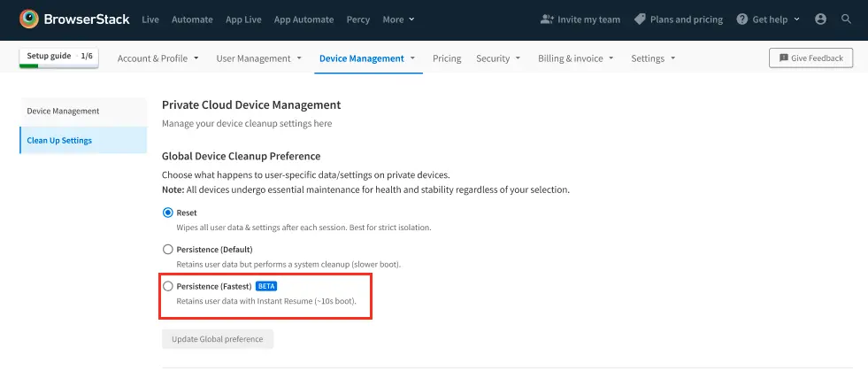Click the Update Global preference button
Image resolution: width=868 pixels, height=371 pixels.
pos(218,339)
